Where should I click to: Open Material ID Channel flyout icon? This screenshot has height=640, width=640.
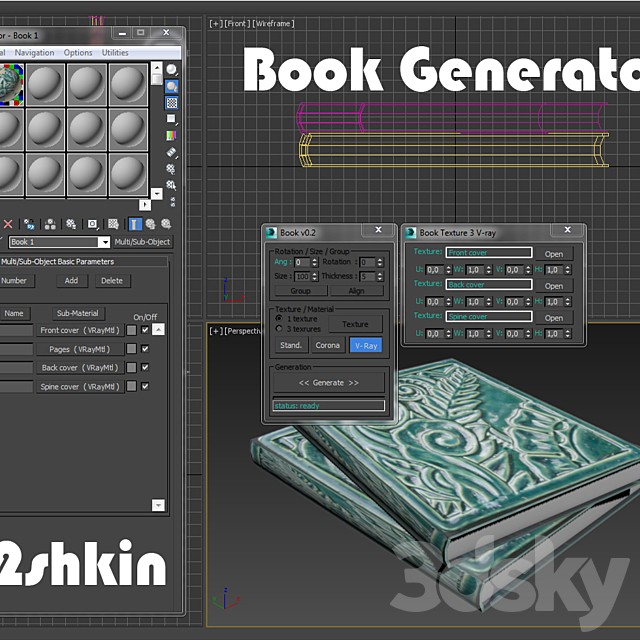click(x=93, y=224)
